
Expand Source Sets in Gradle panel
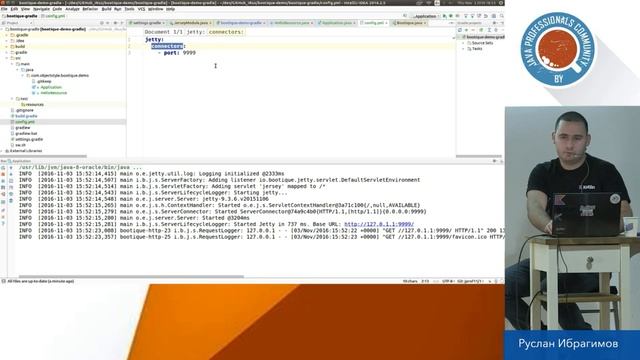[464, 43]
